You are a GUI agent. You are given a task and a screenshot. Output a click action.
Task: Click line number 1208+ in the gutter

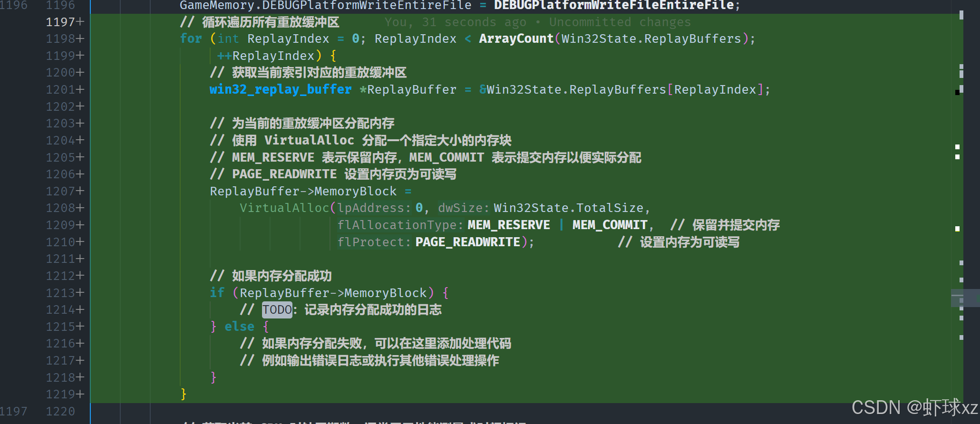[65, 208]
